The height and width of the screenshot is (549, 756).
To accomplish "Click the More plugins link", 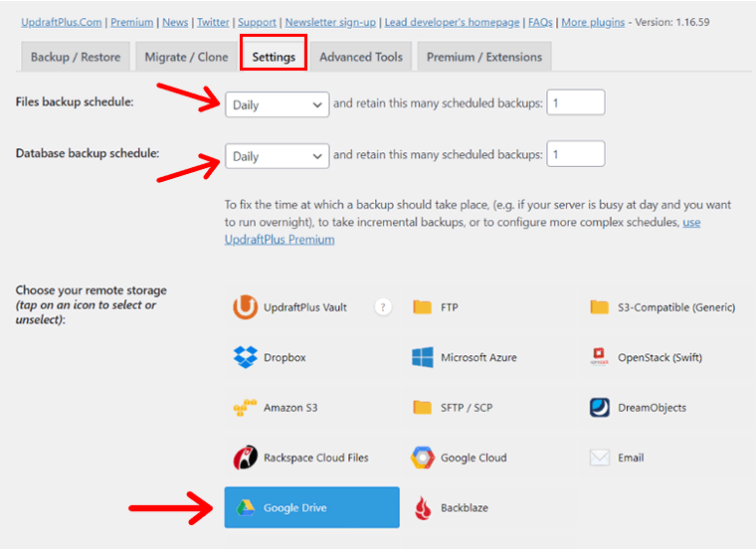I will click(x=593, y=22).
